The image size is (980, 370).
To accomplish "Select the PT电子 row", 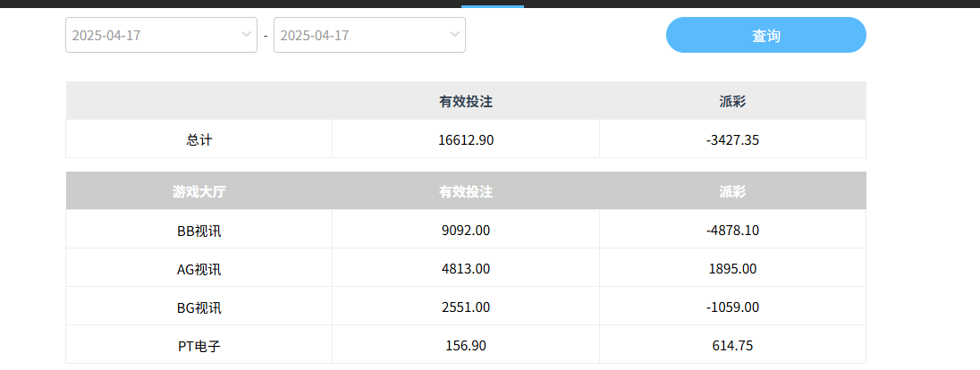I will tap(199, 346).
